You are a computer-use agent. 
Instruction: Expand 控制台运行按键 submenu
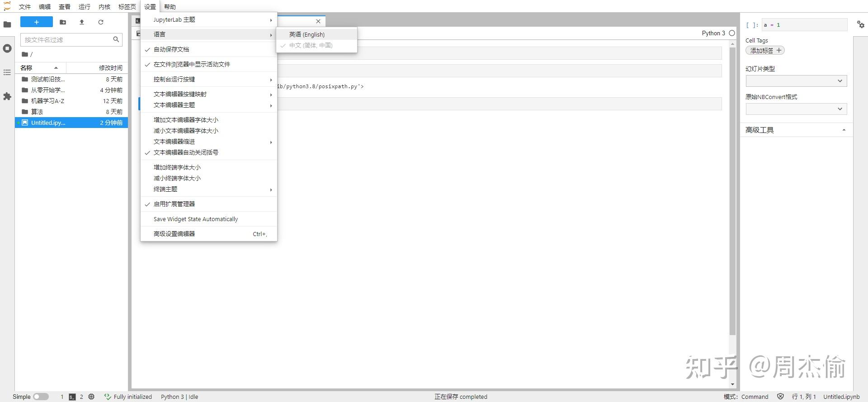(x=209, y=79)
